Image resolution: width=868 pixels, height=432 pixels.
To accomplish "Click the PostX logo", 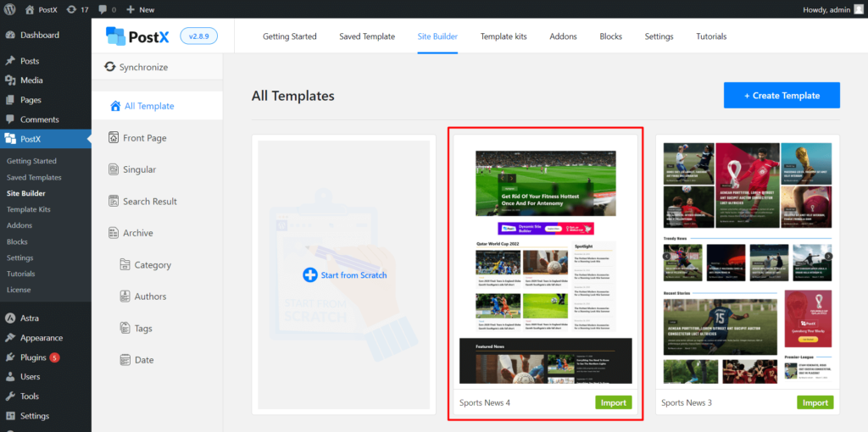I will coord(137,36).
